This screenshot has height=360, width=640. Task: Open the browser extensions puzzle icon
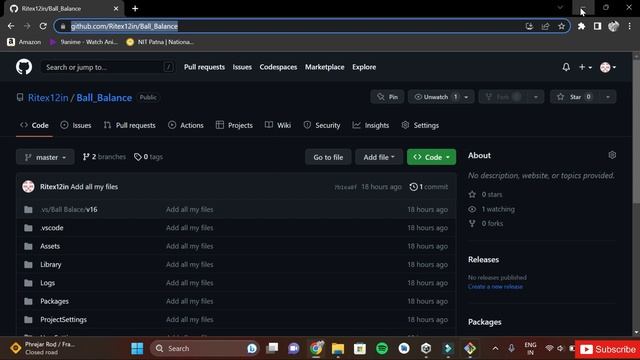coord(581,26)
